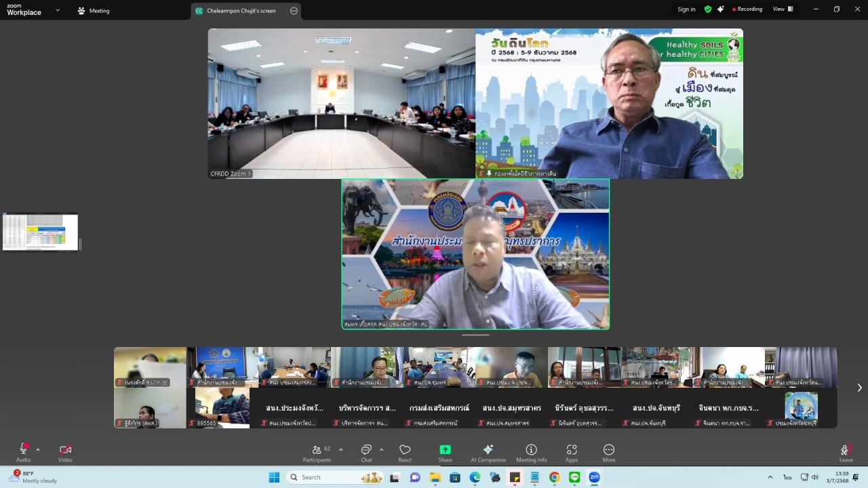
Task: Click the green Share screen button
Action: click(445, 452)
